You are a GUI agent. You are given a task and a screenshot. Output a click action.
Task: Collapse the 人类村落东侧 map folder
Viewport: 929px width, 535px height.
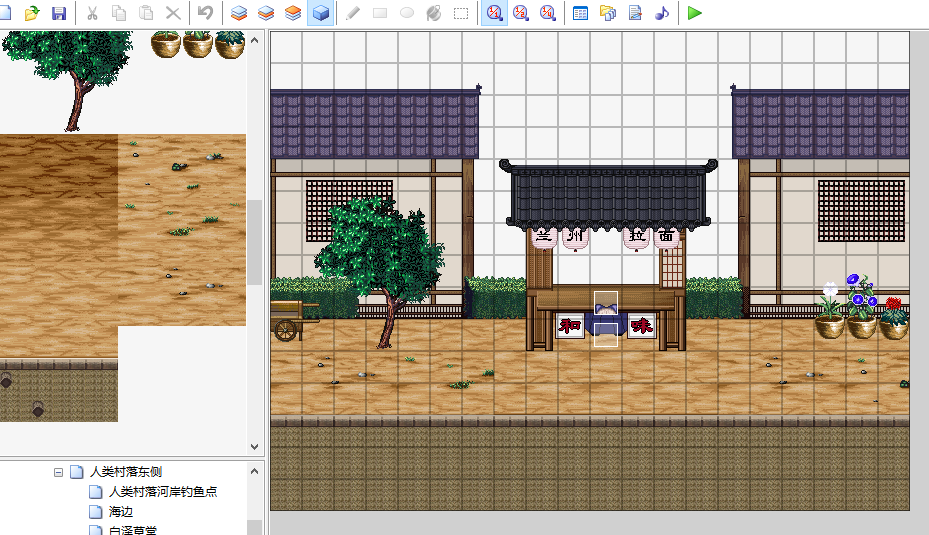58,472
